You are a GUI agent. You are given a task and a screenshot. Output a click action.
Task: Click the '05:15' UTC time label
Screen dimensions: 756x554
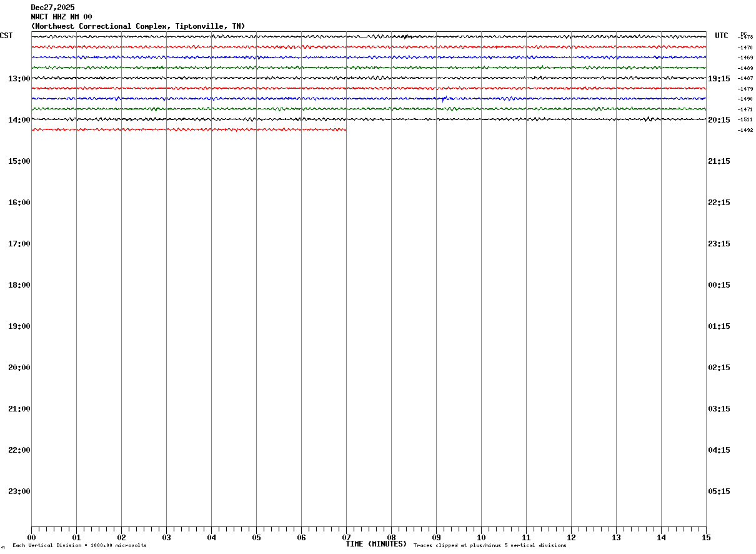[719, 491]
